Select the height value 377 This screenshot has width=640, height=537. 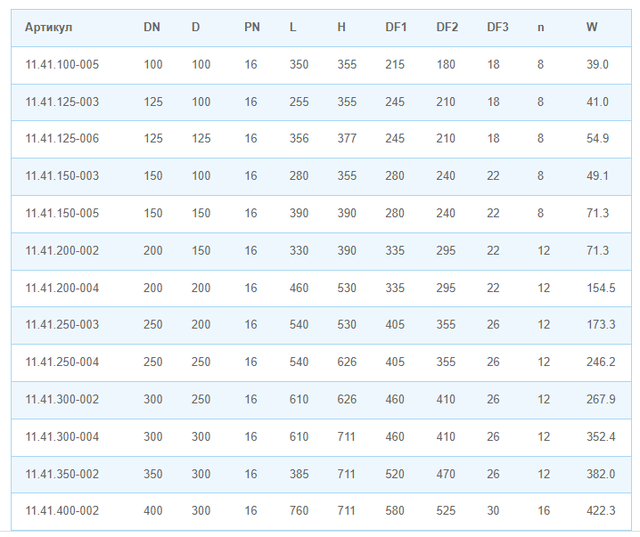click(x=347, y=138)
